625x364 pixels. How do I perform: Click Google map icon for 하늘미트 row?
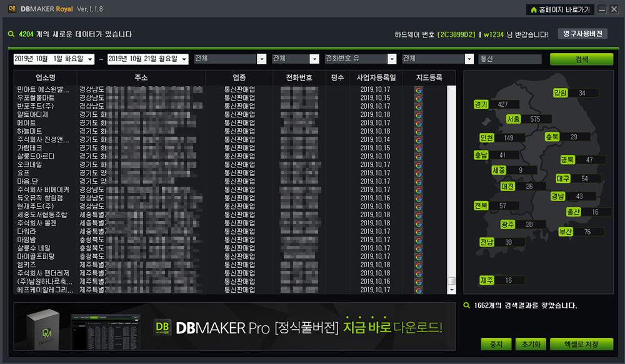[419, 132]
